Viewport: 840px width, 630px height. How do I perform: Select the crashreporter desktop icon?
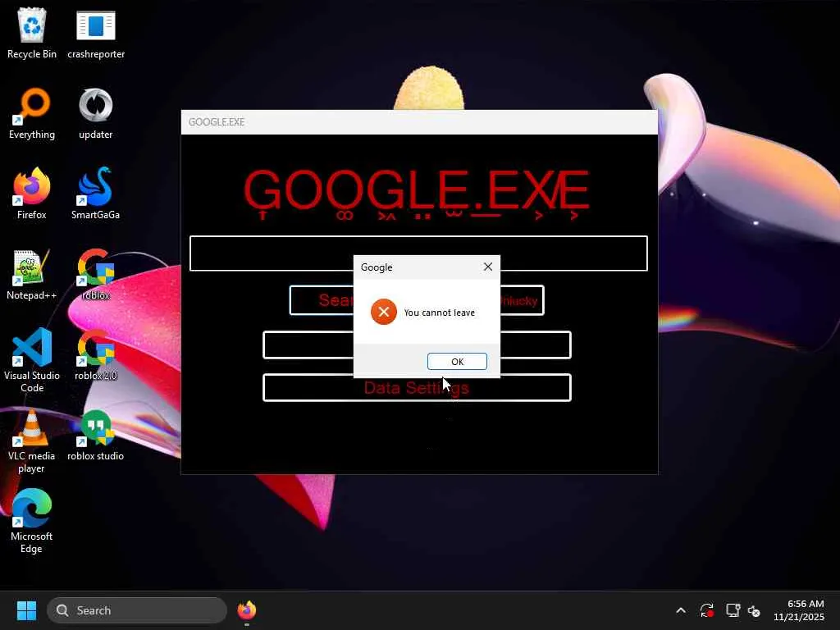point(96,33)
